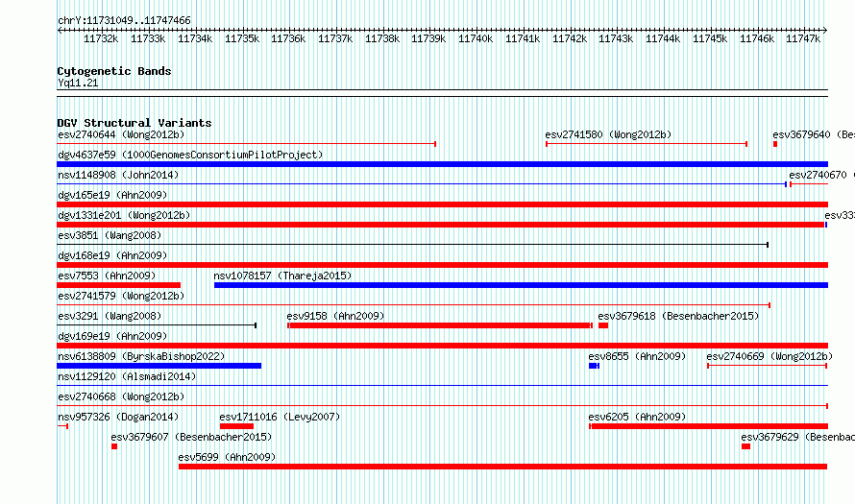The image size is (855, 504).
Task: Click the chrY:11731049..11747466 coordinates text
Action: click(124, 21)
